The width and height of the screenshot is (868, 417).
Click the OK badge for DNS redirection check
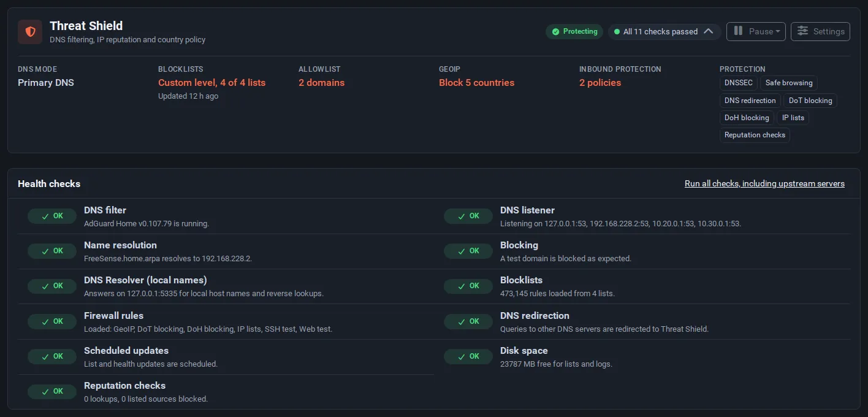point(468,321)
